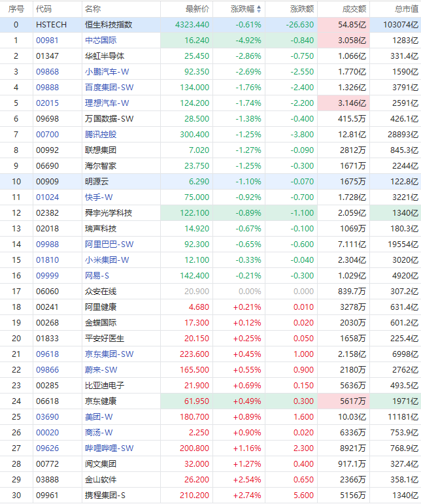Click 理想汽车-W turnover 3.146亿
Viewport: 421px width, 504px height.
coord(352,103)
